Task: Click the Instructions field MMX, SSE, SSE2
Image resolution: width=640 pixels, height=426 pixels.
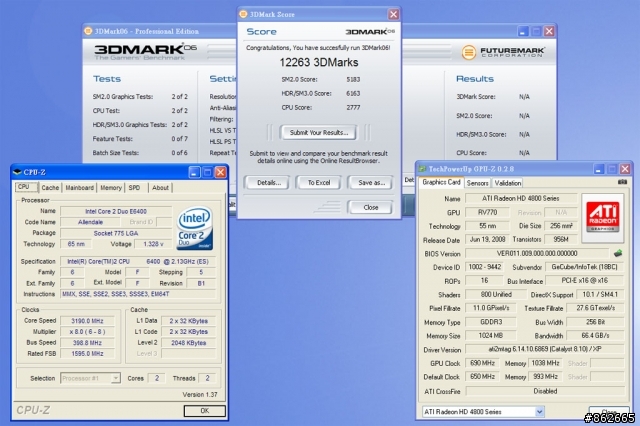Action: [x=138, y=294]
